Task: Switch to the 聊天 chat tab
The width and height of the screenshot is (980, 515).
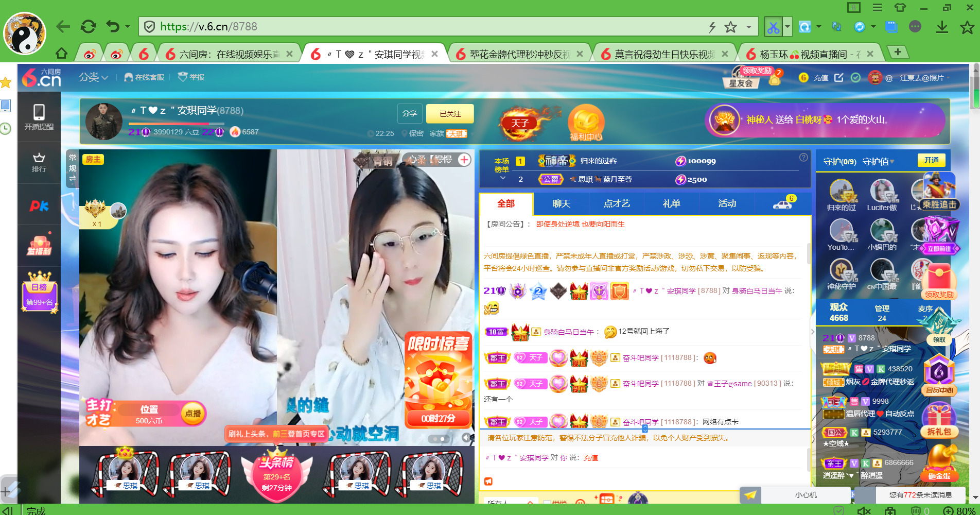Action: click(561, 203)
